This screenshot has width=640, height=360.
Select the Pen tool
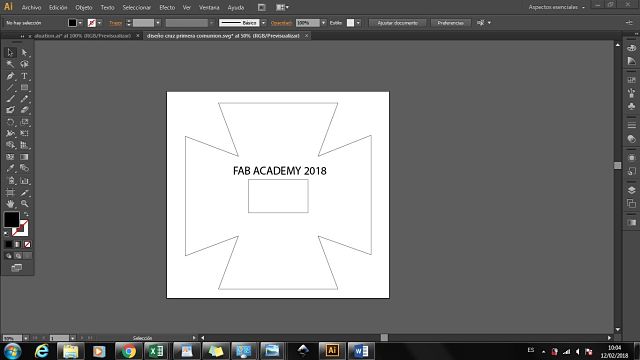(10, 76)
